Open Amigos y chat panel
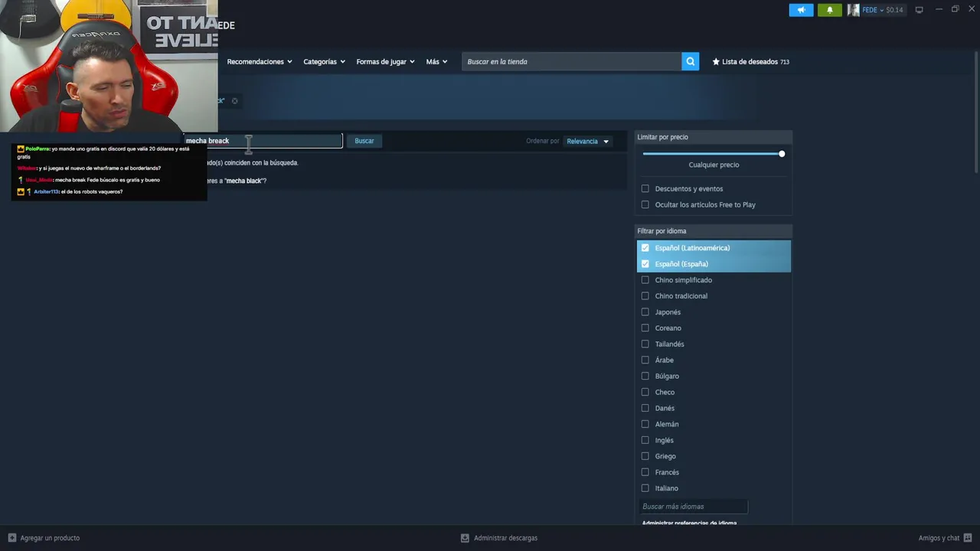Image resolution: width=980 pixels, height=551 pixels. tap(946, 538)
